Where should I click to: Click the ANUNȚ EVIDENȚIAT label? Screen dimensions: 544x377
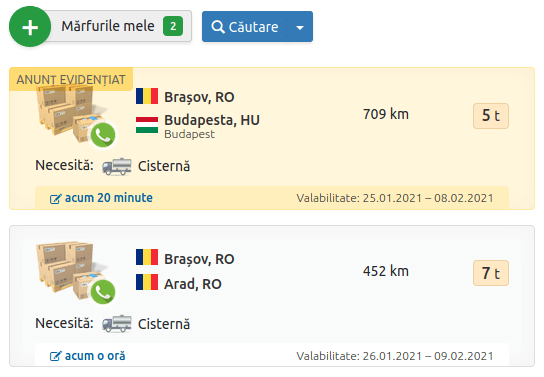(71, 79)
